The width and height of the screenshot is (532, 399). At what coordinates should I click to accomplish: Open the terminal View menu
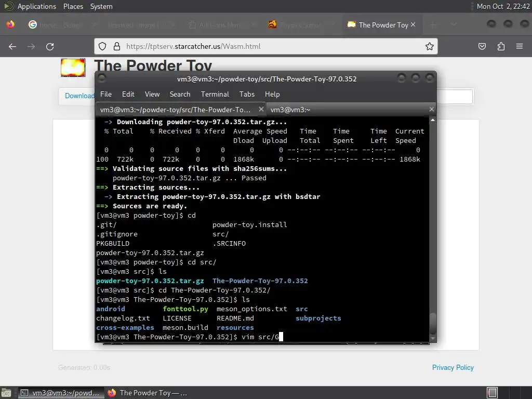(152, 95)
